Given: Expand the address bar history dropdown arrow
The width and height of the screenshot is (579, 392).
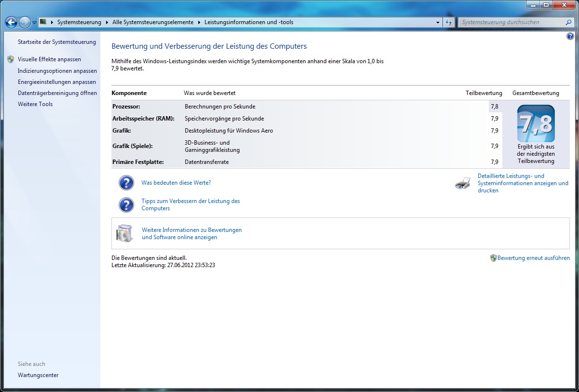Looking at the screenshot, I should tap(438, 22).
